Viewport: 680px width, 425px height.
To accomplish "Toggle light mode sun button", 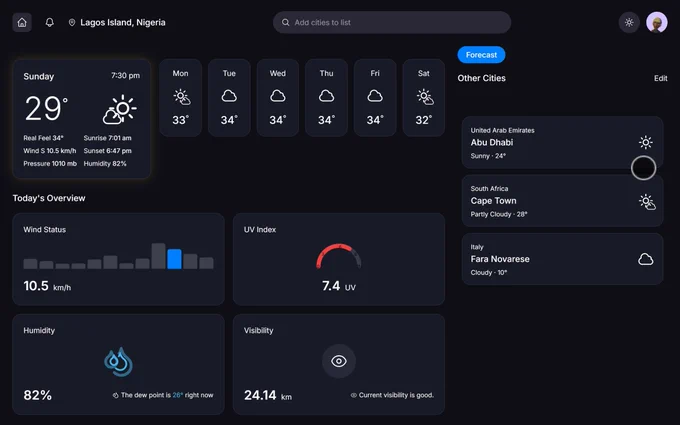I will [629, 23].
